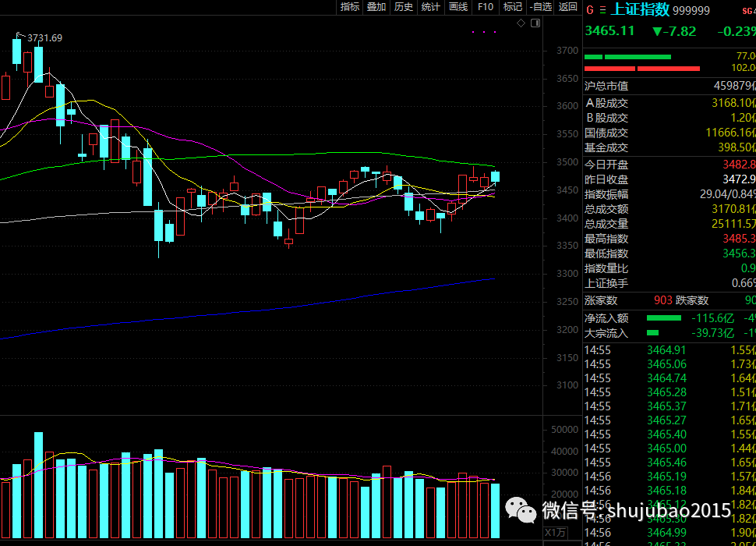Click the red G icon beside 上证指数

tap(589, 10)
